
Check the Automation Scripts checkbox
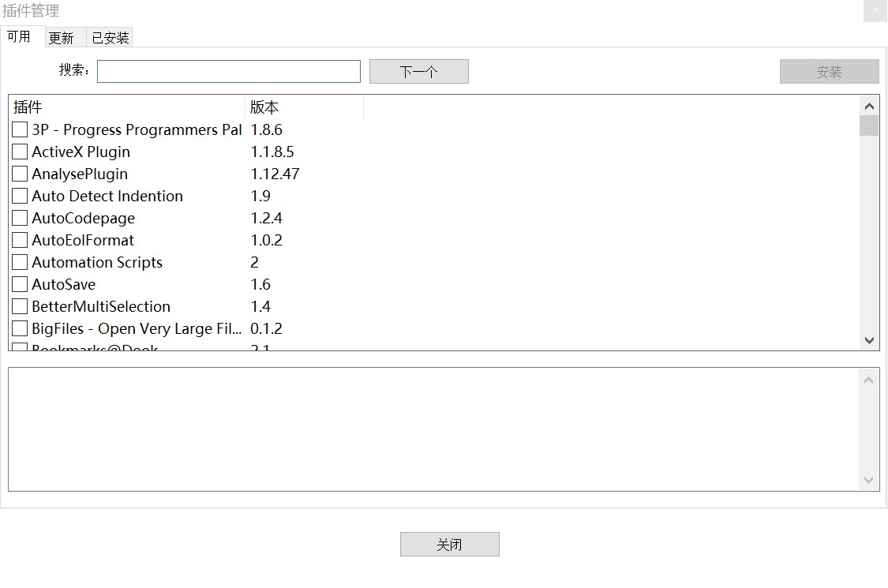tap(20, 262)
